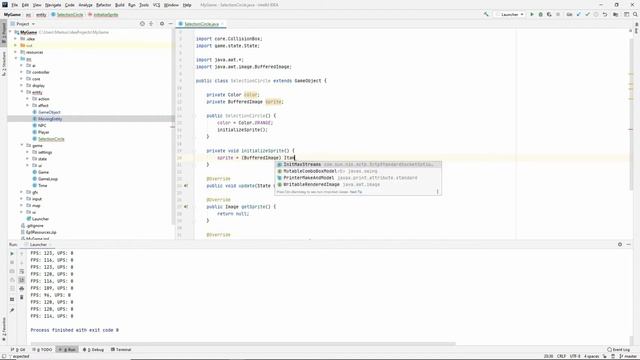Viewport: 640px width, 360px height.
Task: Click the Git update project arrow icon
Action: click(578, 14)
